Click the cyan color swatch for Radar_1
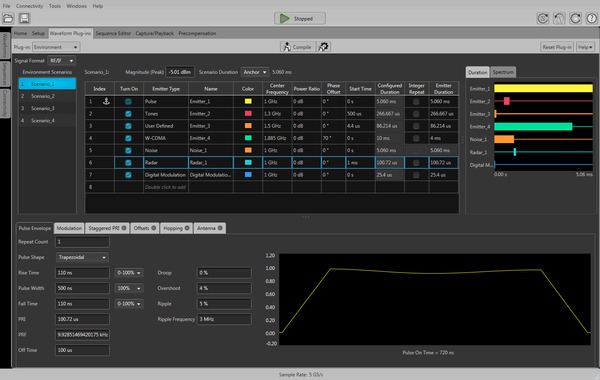This screenshot has height=380, width=600. tap(248, 163)
